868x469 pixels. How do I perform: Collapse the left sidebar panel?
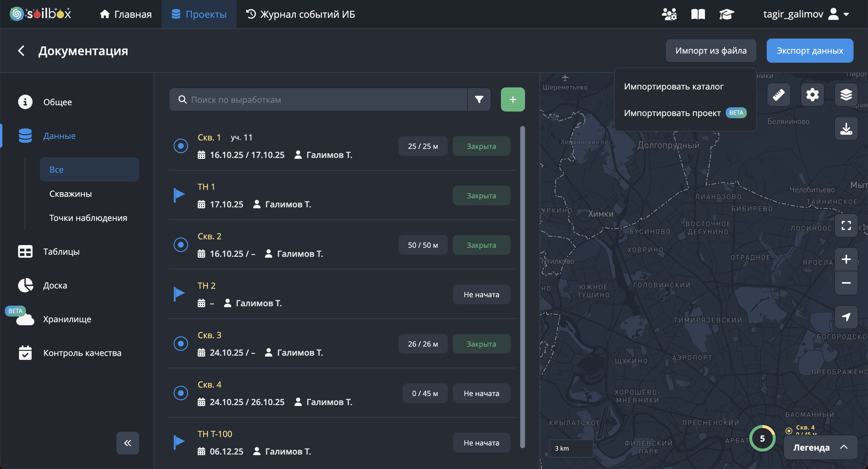(x=127, y=443)
